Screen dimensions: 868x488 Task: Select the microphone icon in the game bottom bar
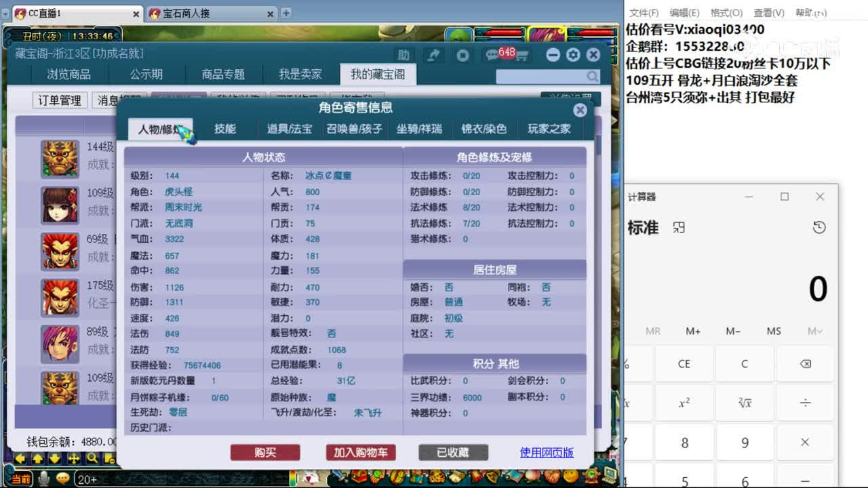43,479
